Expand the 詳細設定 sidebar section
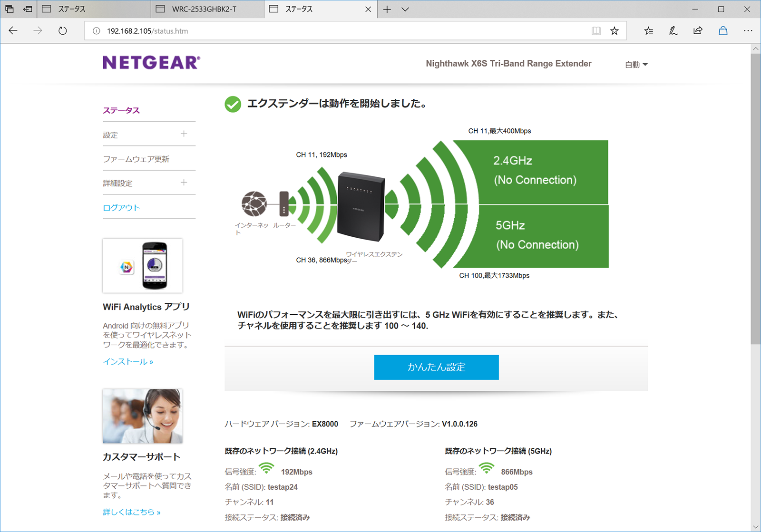Screen dimensions: 761x532 pos(184,183)
